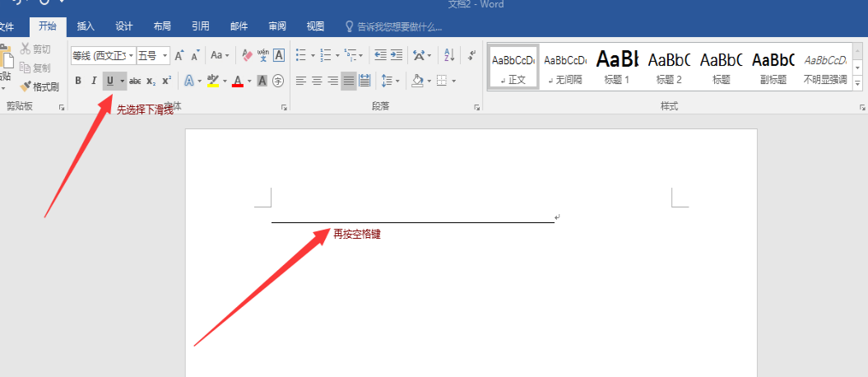Decrease font size with shrink-font icon
Image resolution: width=868 pixels, height=377 pixels.
click(x=196, y=55)
